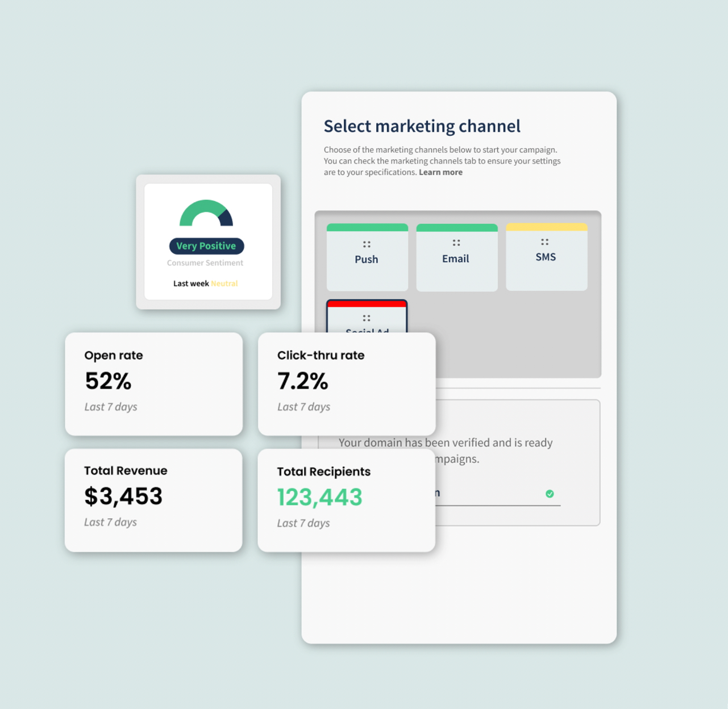Click the drag handle dots on Email card
This screenshot has height=709, width=728.
point(456,243)
